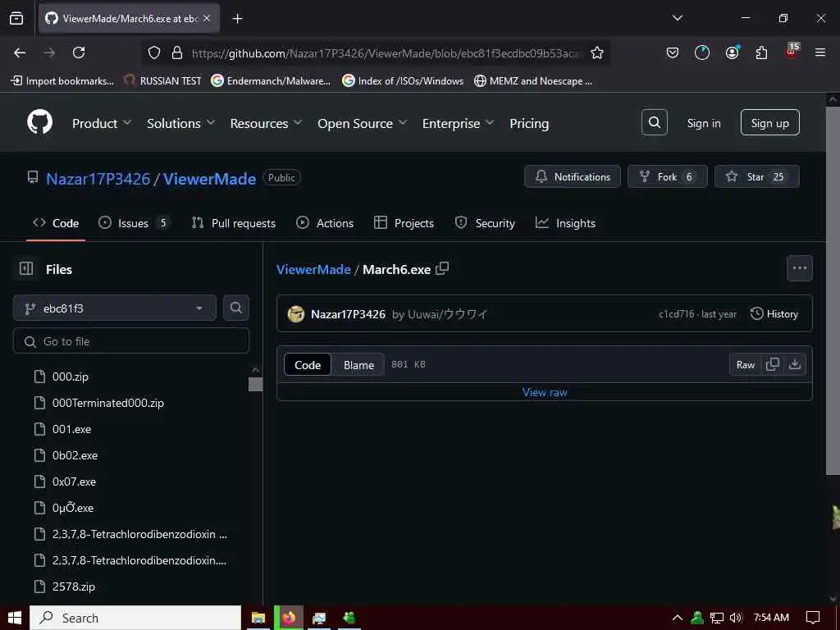Open the Firefox account avatar icon
Image resolution: width=840 pixels, height=630 pixels.
pyautogui.click(x=732, y=52)
